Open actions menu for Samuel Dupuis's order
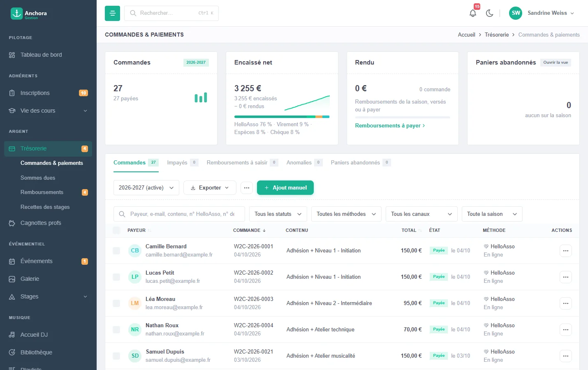This screenshot has width=588, height=370. 566,356
